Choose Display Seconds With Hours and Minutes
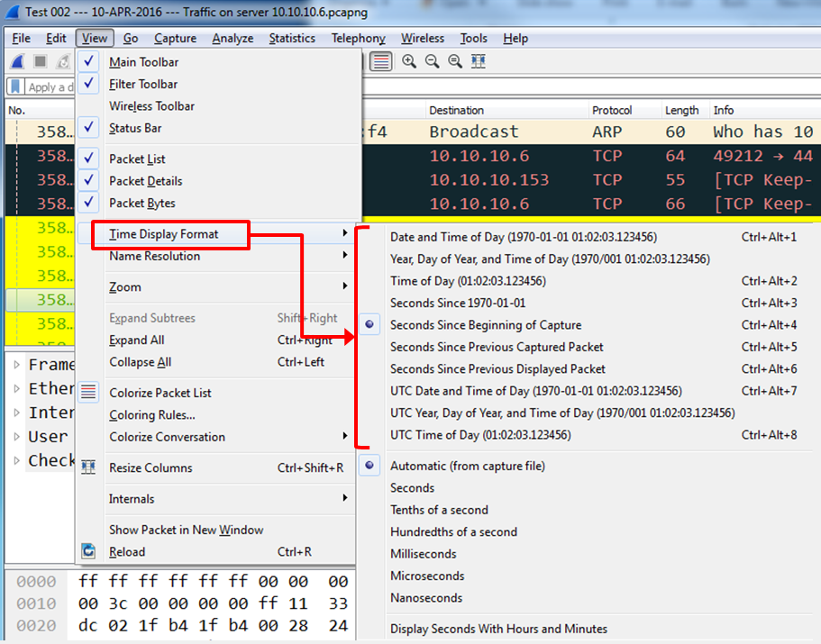The width and height of the screenshot is (821, 644). click(498, 629)
